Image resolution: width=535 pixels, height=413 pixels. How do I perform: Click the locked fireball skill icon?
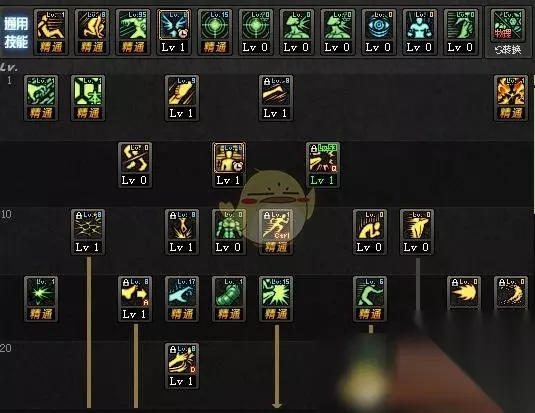coord(464,293)
